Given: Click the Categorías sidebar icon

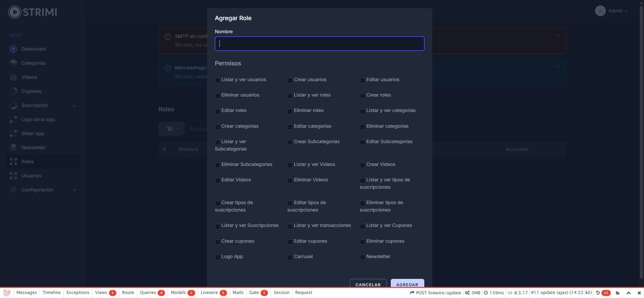Looking at the screenshot, I should pos(13,63).
